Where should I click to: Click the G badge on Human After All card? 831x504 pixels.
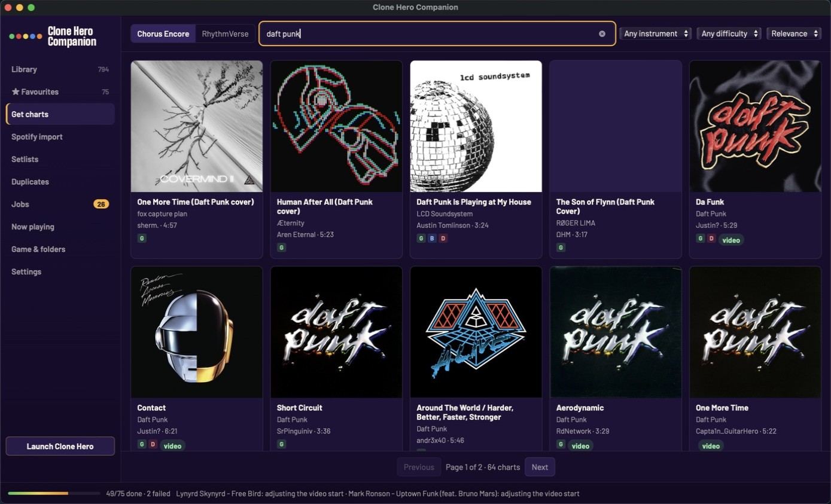point(281,247)
